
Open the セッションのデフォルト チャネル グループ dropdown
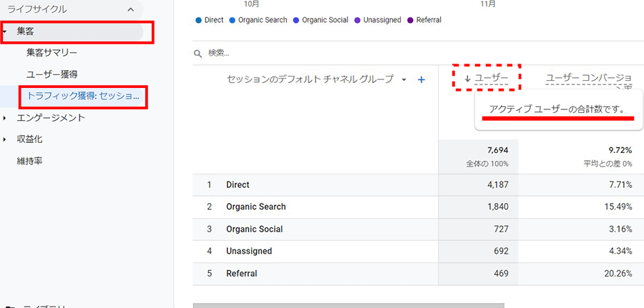tap(404, 79)
